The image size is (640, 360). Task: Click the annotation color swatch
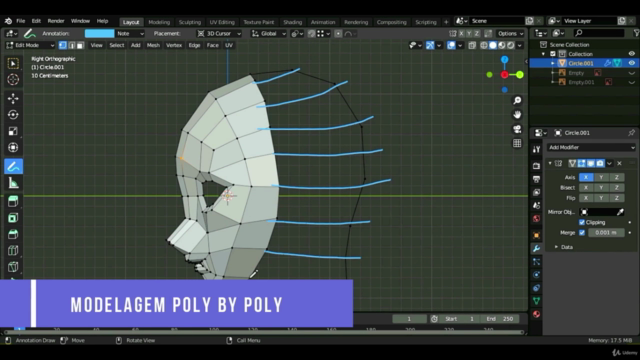[99, 33]
